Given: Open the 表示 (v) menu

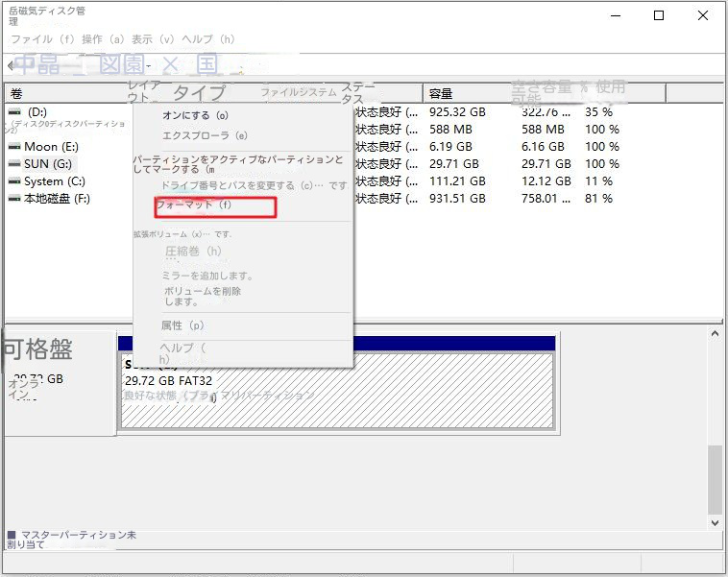Looking at the screenshot, I should click(154, 39).
